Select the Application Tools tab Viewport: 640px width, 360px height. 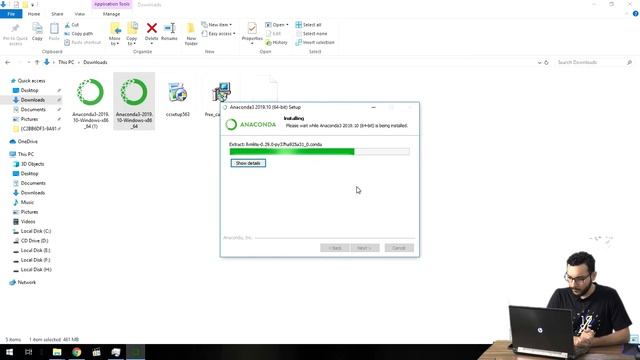[x=111, y=4]
